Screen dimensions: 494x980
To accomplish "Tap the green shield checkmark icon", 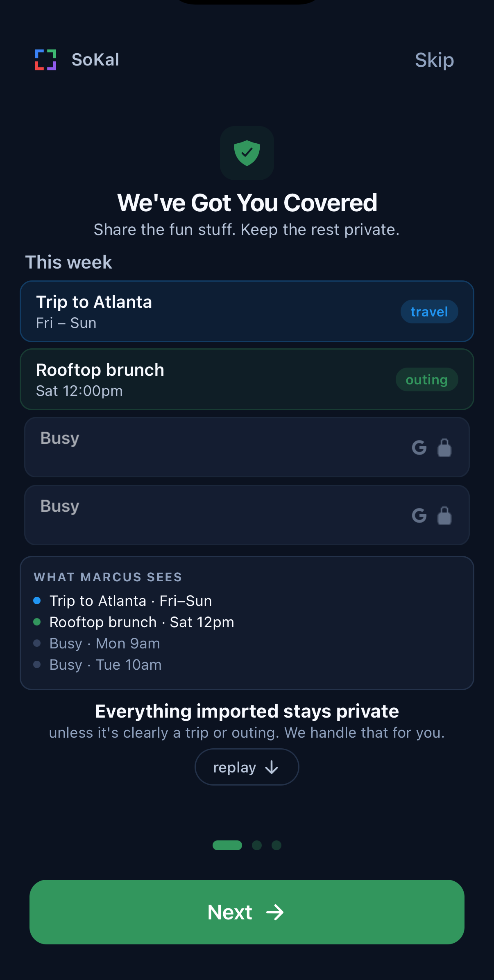I will [247, 153].
